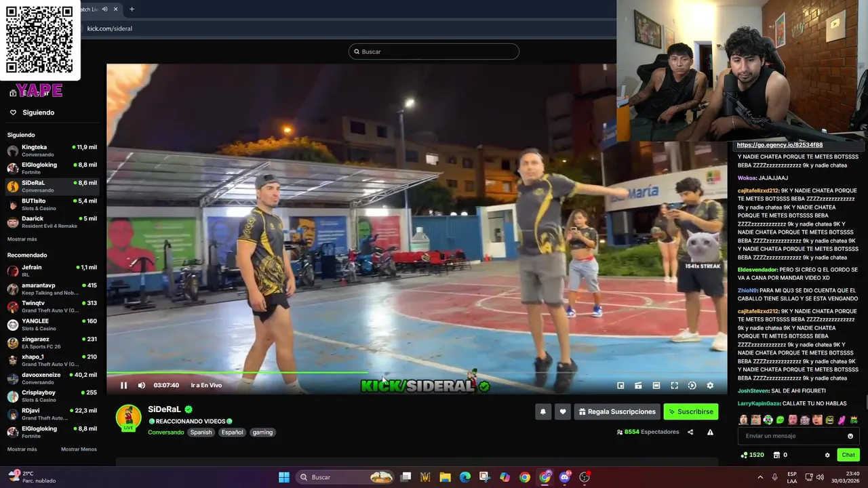Click the green Suscribirse button
868x488 pixels.
point(690,411)
